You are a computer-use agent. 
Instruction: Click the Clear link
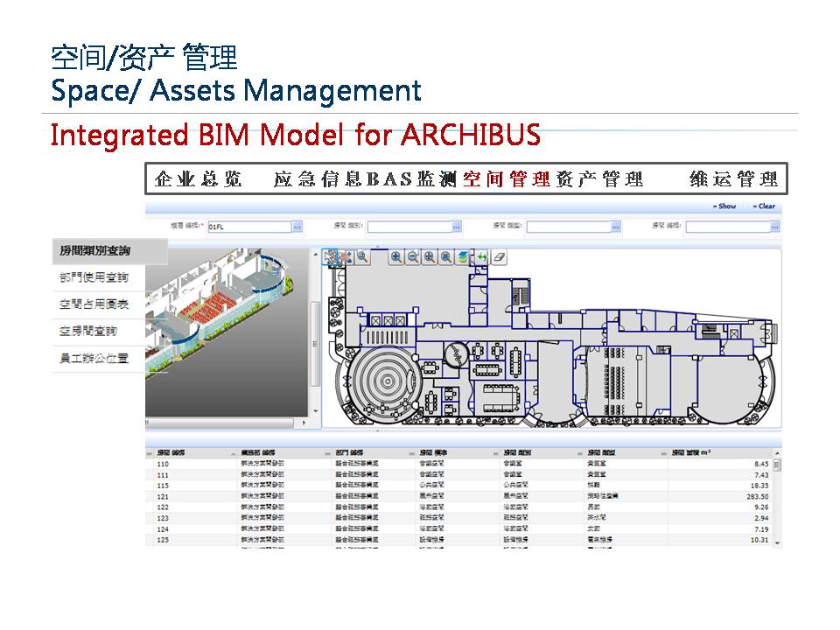[x=764, y=206]
